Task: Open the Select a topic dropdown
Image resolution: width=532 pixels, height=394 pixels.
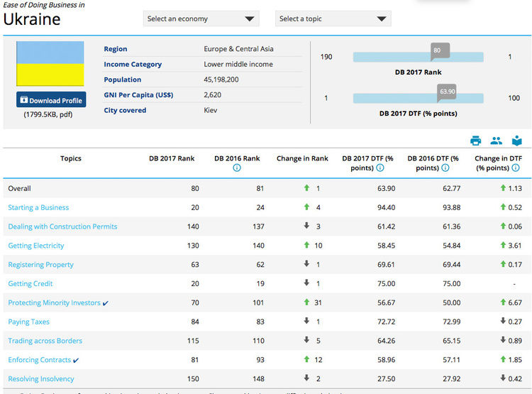Action: pos(333,18)
